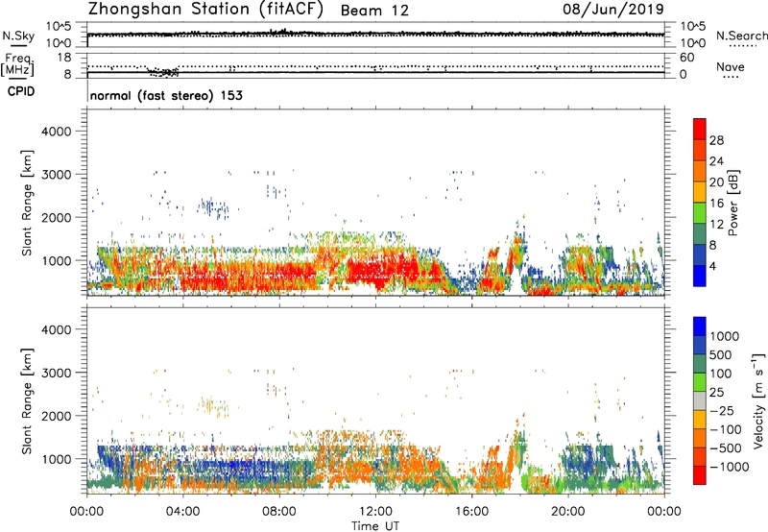This screenshot has width=768, height=532.
Task: Click the 'Velocity [m s-1]' colorbar label
Action: click(x=758, y=400)
